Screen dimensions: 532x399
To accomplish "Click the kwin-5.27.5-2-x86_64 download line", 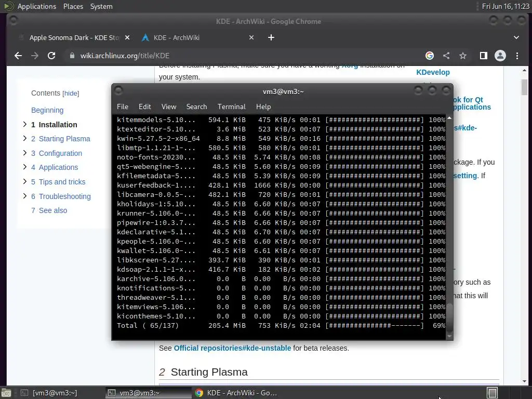I will click(x=281, y=138).
